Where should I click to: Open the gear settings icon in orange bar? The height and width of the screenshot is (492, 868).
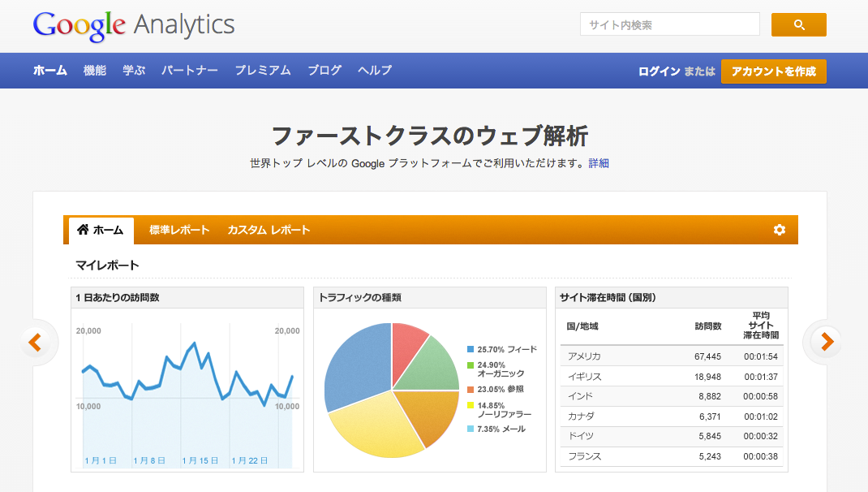(780, 230)
